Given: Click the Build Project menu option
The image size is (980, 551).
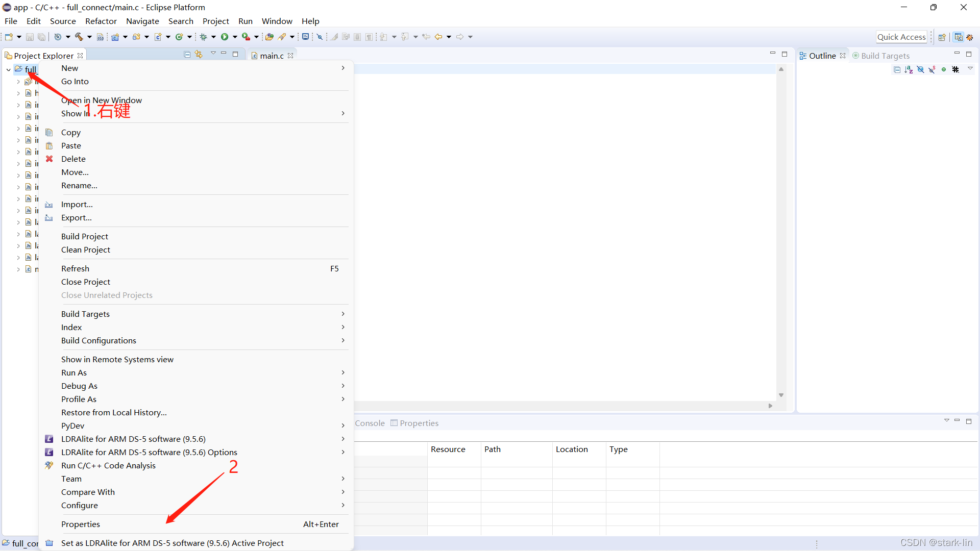Looking at the screenshot, I should (84, 236).
